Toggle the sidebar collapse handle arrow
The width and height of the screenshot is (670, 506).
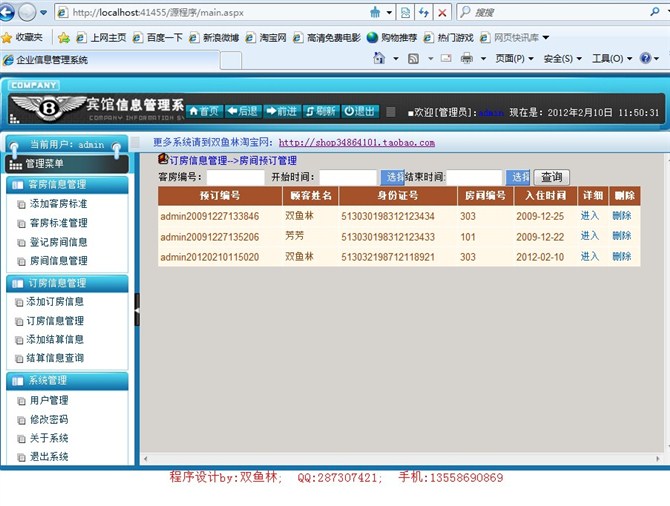tap(137, 310)
